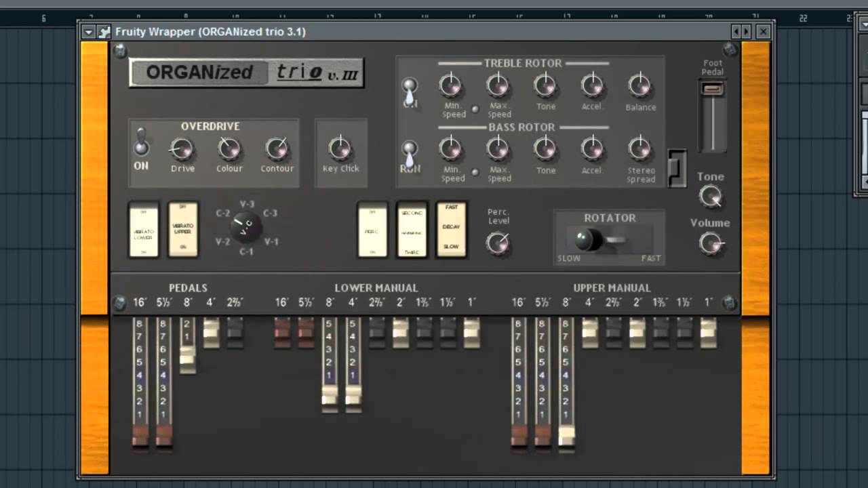This screenshot has width=868, height=488.
Task: Click the Pedals 16' drawbar handle
Action: (140, 435)
